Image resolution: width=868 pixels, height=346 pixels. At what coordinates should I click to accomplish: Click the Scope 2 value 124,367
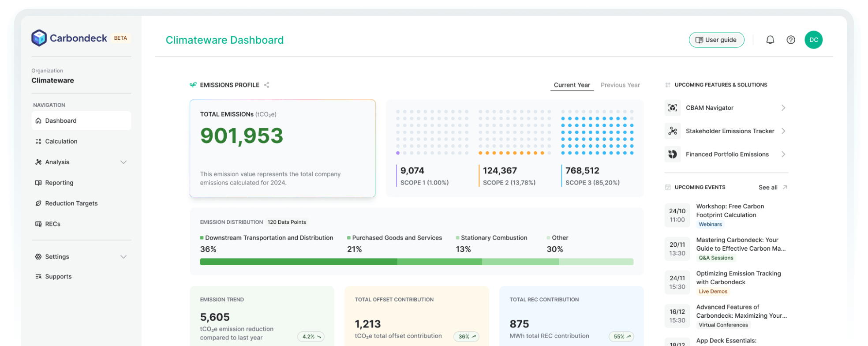click(500, 170)
